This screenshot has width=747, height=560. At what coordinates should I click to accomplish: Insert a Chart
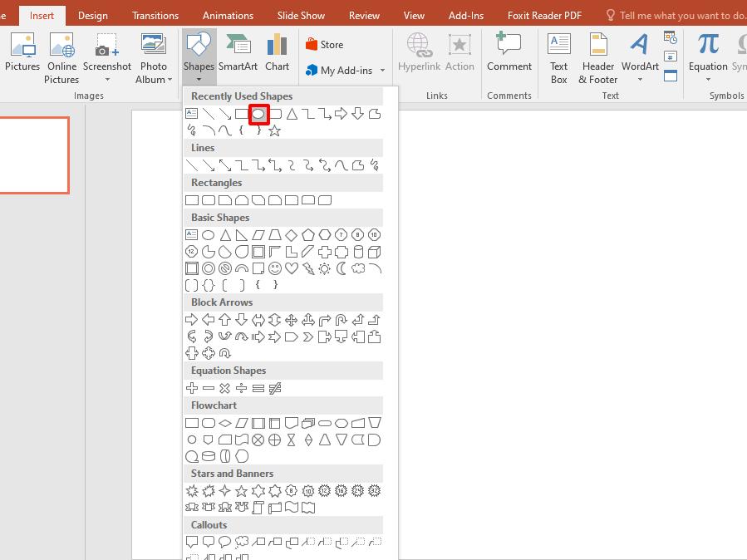pos(277,52)
